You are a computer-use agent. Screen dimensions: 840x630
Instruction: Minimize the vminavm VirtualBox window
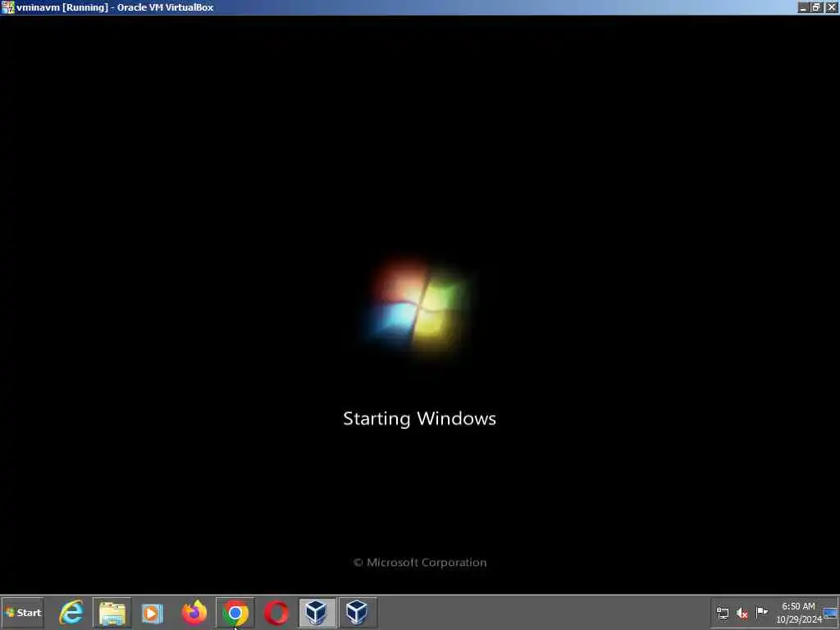(802, 7)
